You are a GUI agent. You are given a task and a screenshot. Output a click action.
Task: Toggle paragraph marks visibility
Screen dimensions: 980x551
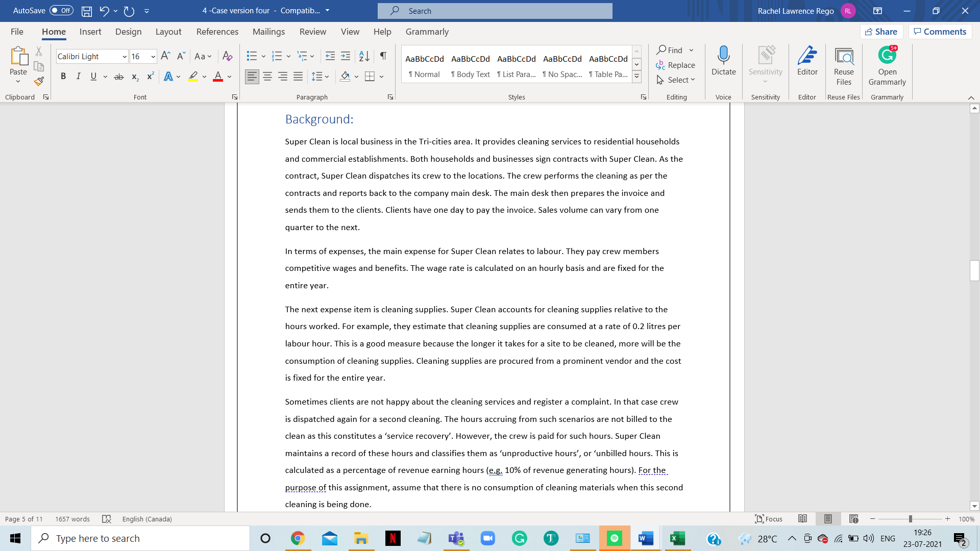pyautogui.click(x=383, y=56)
